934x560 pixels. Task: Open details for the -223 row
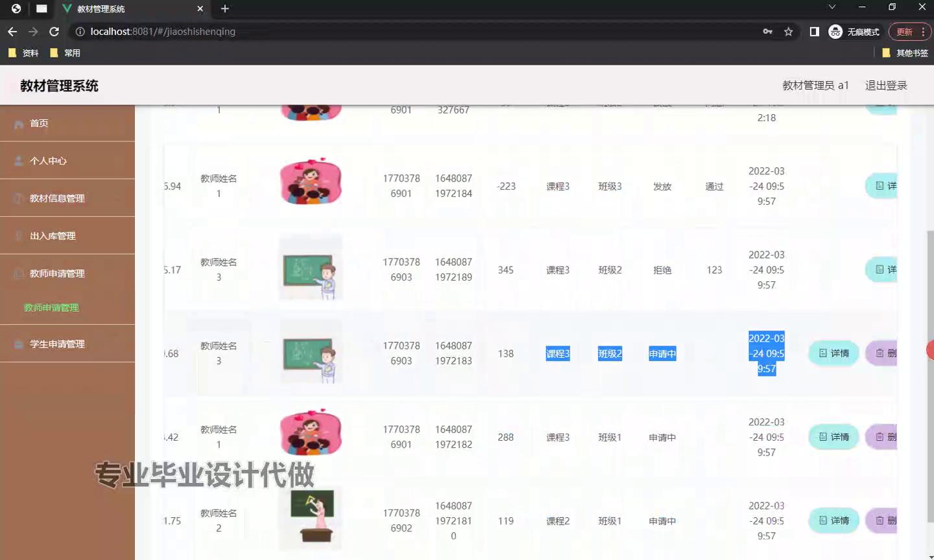(x=881, y=186)
